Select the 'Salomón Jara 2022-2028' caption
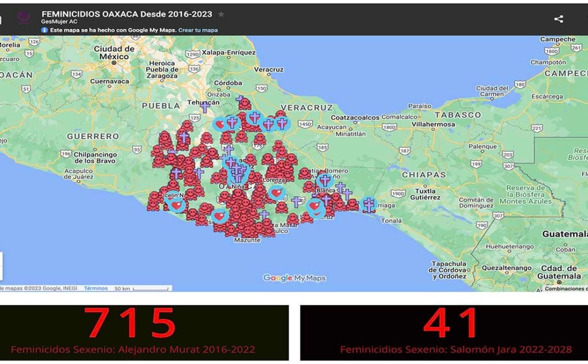 (511, 349)
